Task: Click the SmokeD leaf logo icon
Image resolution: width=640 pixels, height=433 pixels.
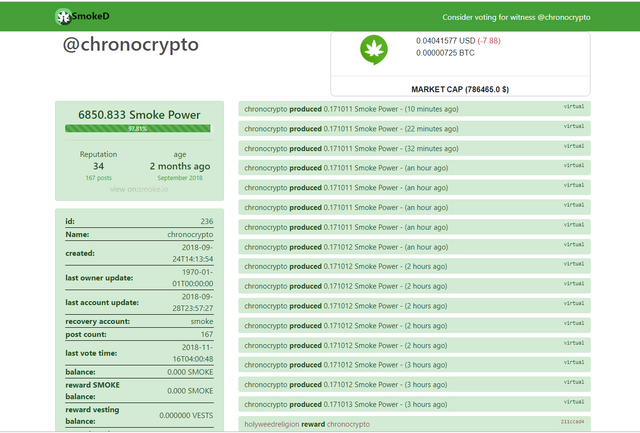Action: tap(63, 17)
